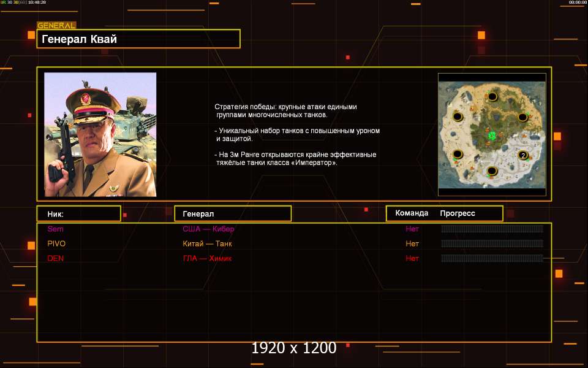This screenshot has height=368, width=588.
Task: Click the 'Ник:' column header
Action: [x=79, y=213]
